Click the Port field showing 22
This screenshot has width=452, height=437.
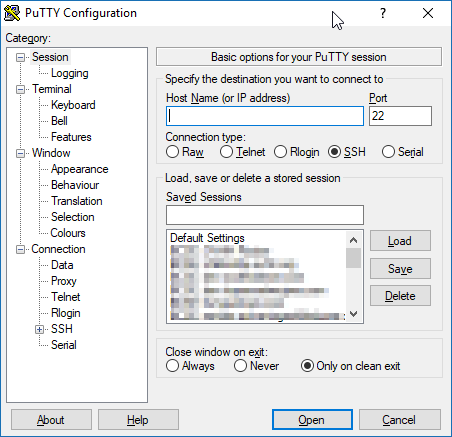click(400, 116)
